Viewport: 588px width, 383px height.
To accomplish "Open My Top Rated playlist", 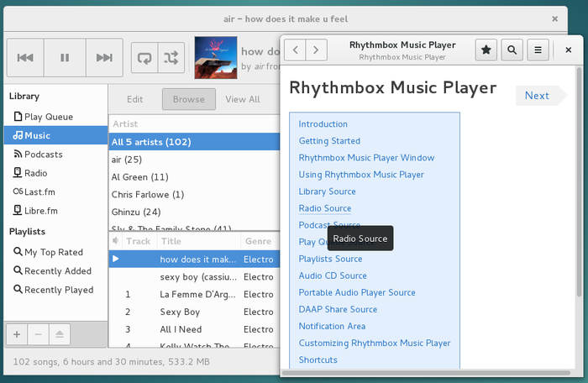I will (55, 252).
